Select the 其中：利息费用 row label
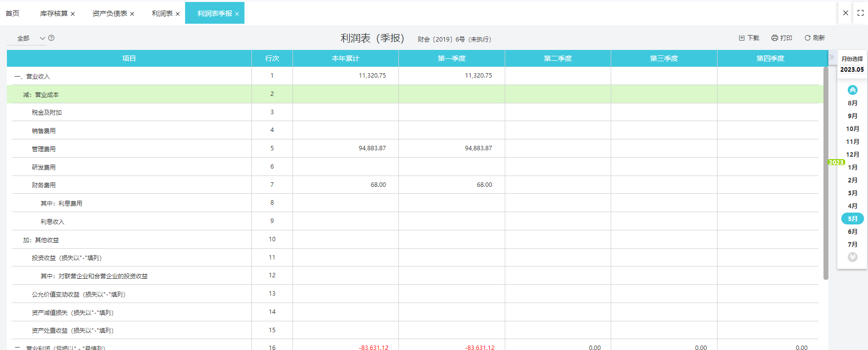Screen dimensions: 868x350 (61, 204)
